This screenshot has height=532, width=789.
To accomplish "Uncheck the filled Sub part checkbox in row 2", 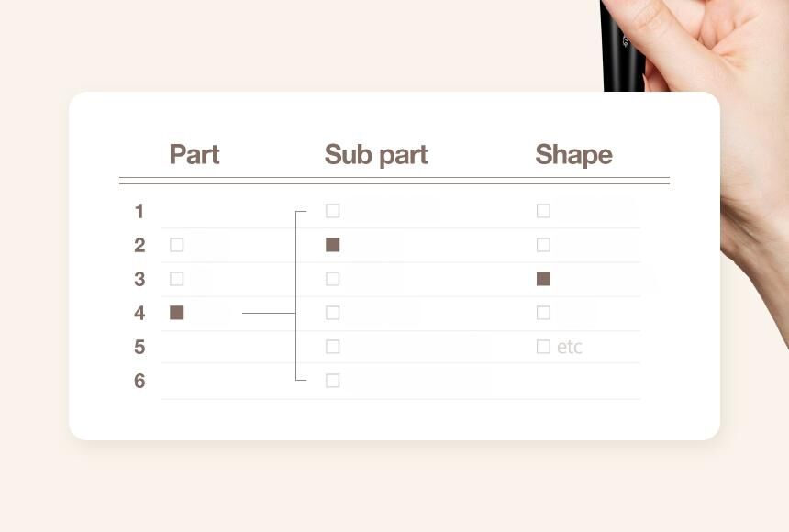I will (x=333, y=245).
